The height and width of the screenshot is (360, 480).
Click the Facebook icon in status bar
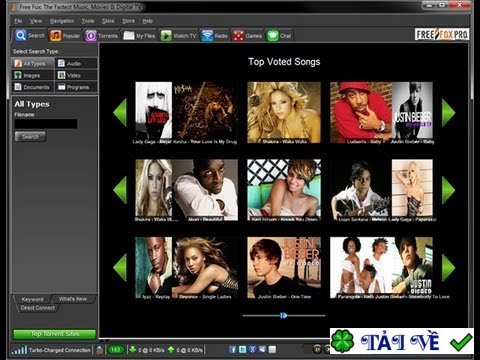(233, 349)
